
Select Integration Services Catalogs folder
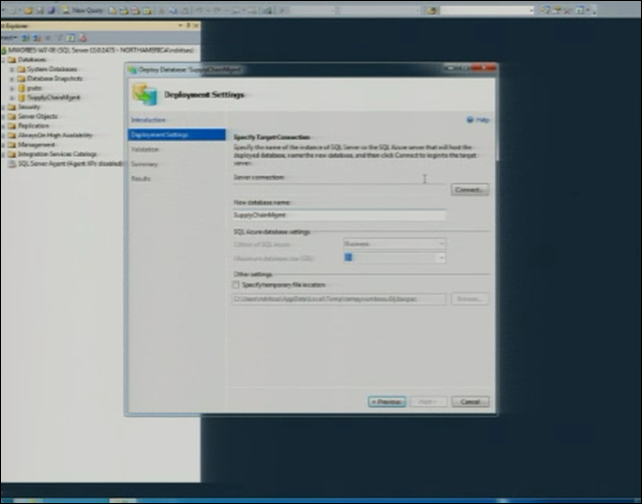[52, 154]
